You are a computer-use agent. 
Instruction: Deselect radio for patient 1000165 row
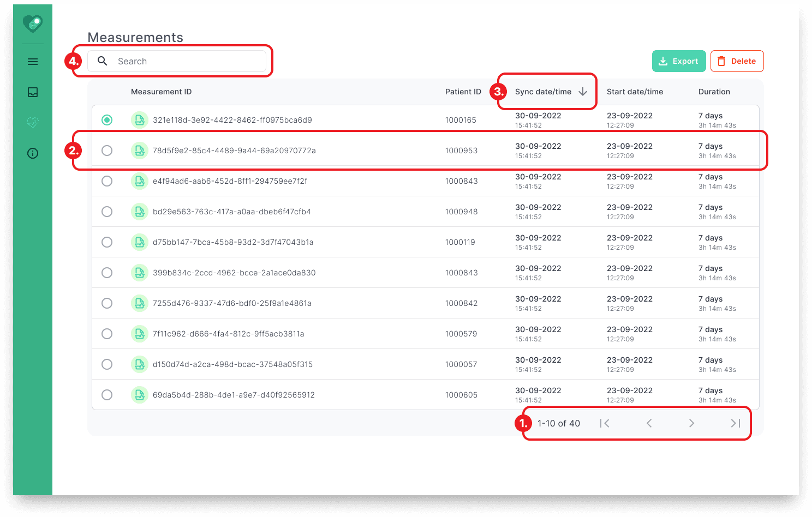click(107, 120)
